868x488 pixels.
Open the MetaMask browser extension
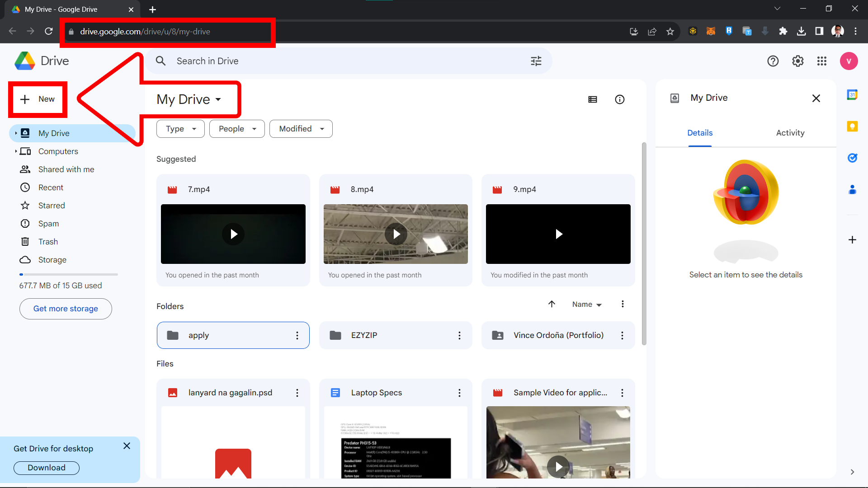pyautogui.click(x=711, y=31)
